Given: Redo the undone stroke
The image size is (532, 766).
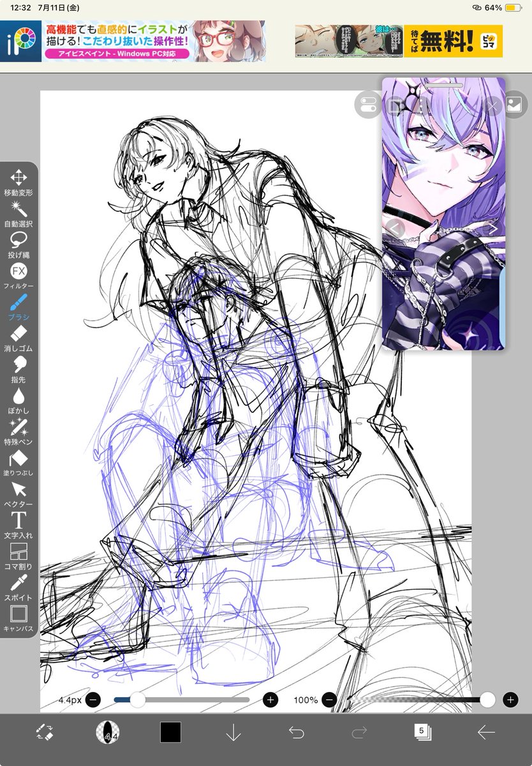Looking at the screenshot, I should pyautogui.click(x=359, y=732).
